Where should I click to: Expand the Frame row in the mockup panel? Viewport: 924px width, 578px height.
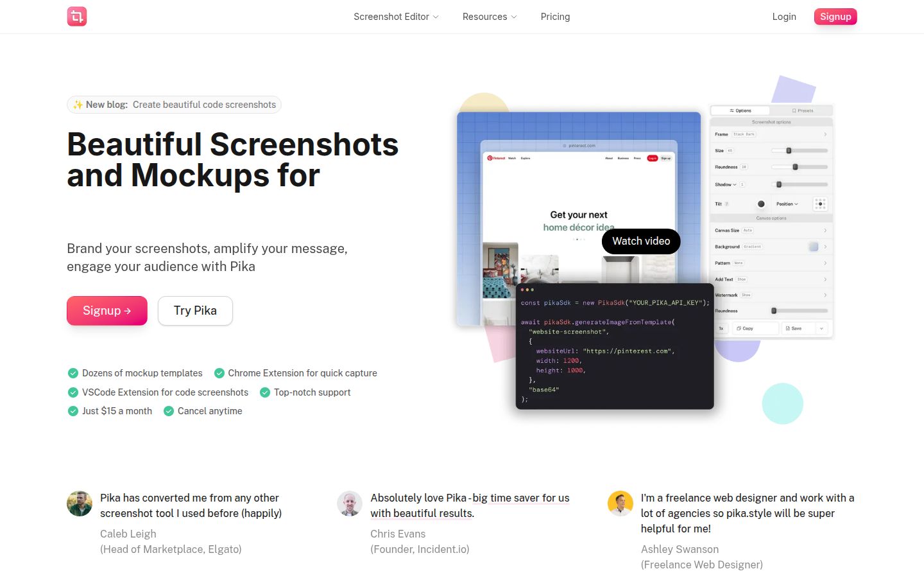(x=771, y=134)
